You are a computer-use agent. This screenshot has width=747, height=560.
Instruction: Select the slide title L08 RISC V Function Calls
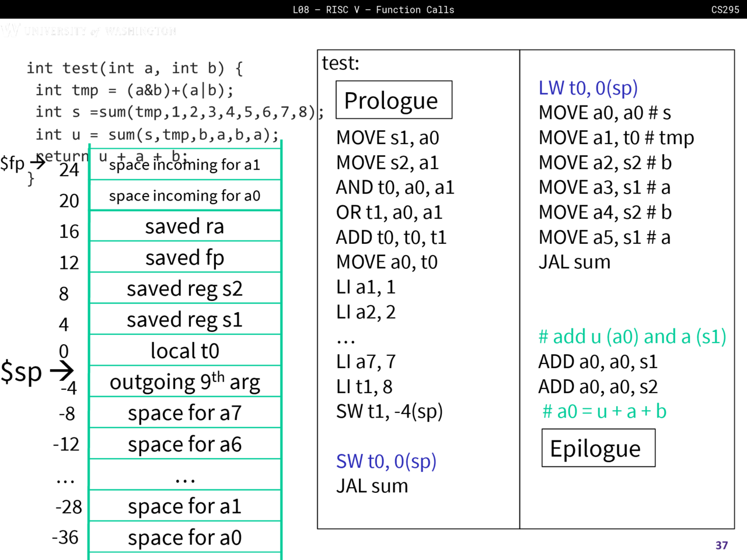coord(373,9)
